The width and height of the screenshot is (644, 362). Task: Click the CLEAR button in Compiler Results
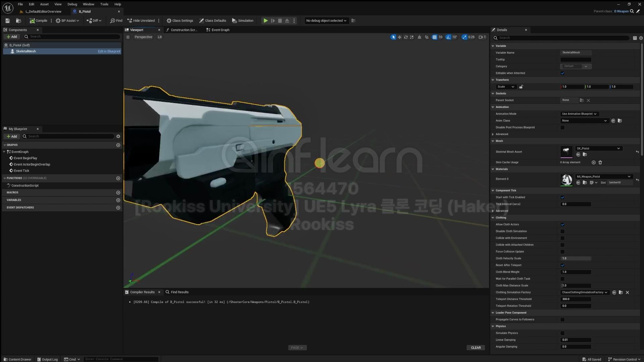[x=476, y=348]
